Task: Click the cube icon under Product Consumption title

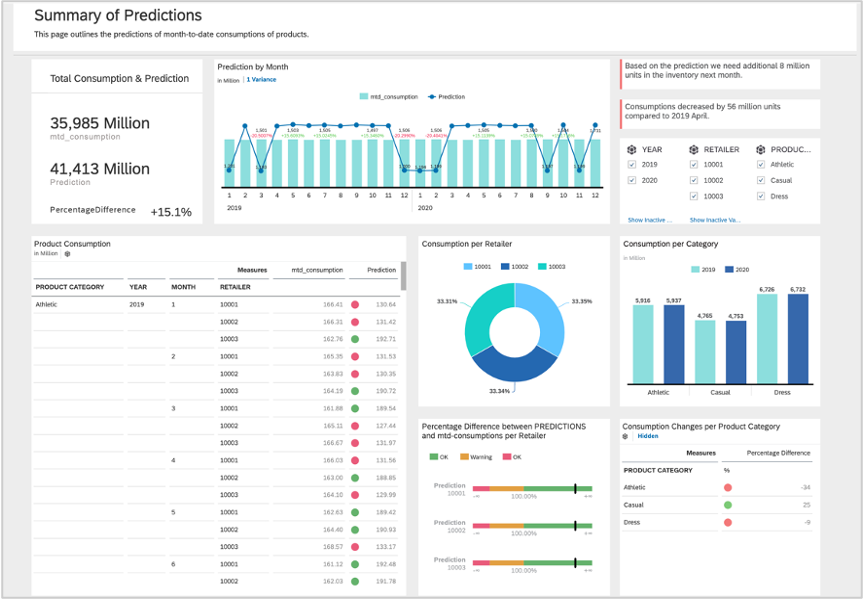Action: (67, 254)
